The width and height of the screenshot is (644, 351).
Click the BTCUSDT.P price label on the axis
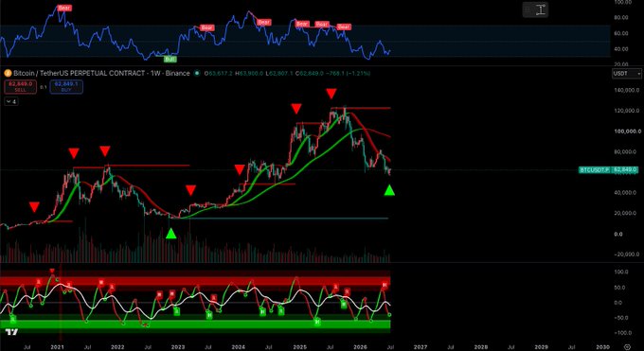pyautogui.click(x=595, y=169)
